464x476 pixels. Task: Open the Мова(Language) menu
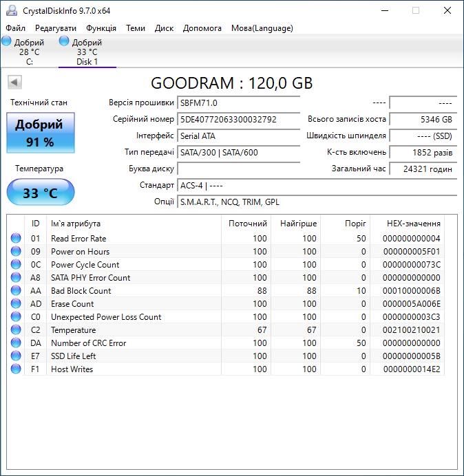click(x=262, y=28)
